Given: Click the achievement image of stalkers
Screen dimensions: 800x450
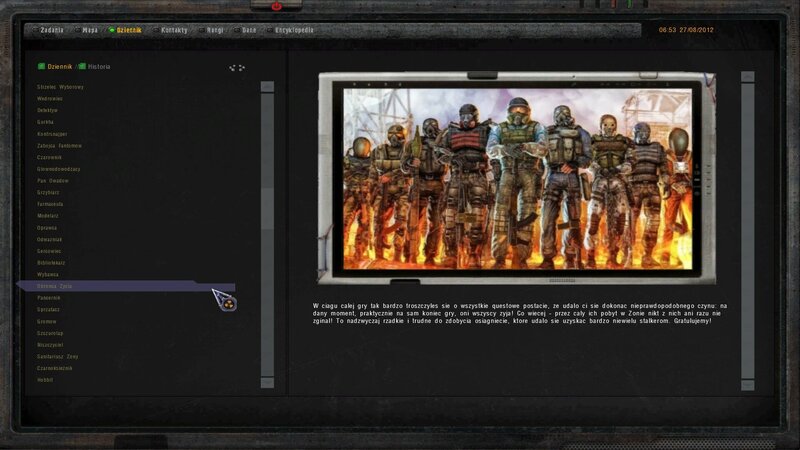Looking at the screenshot, I should point(517,177).
